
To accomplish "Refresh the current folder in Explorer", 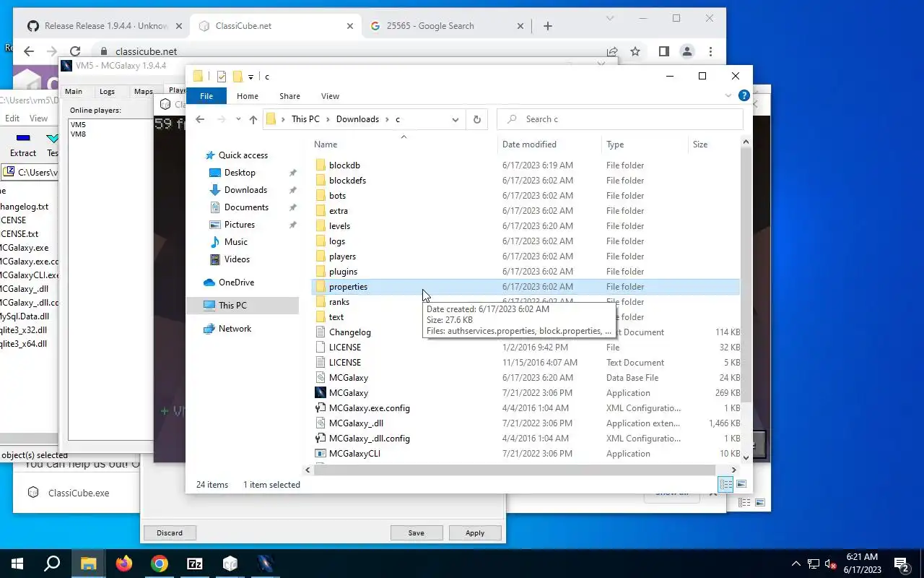I will (x=476, y=119).
